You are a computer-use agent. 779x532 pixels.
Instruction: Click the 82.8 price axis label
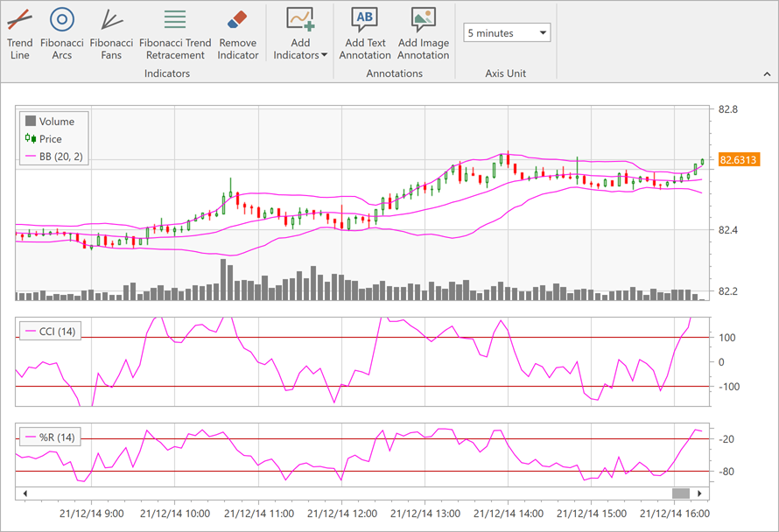click(x=728, y=109)
